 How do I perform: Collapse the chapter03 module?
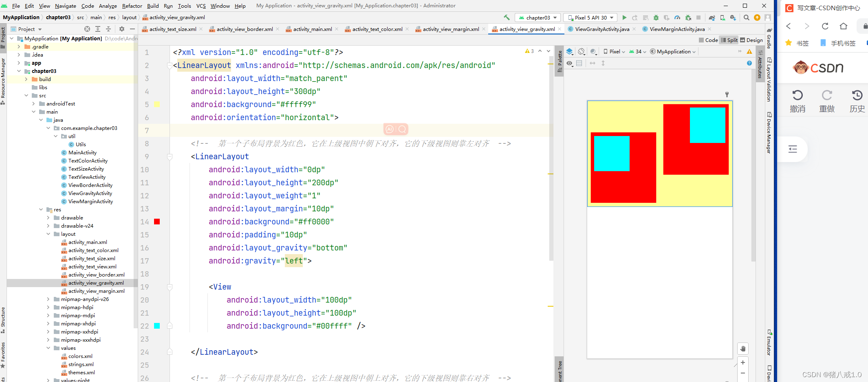point(19,71)
